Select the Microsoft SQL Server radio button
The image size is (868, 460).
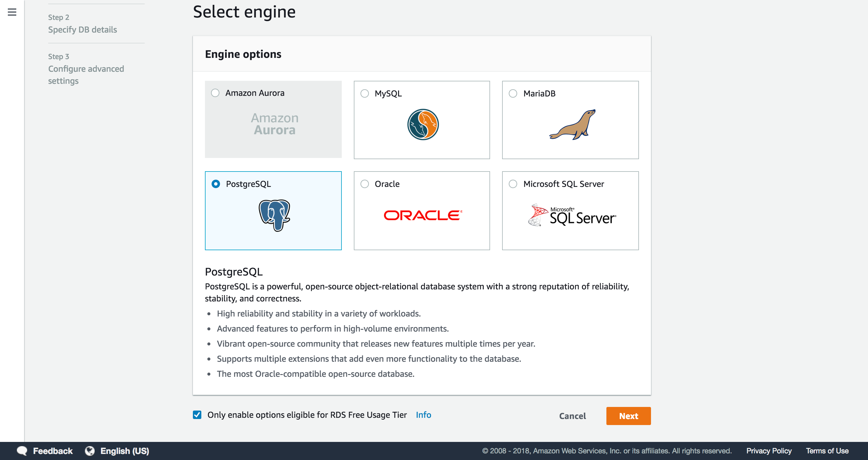513,184
